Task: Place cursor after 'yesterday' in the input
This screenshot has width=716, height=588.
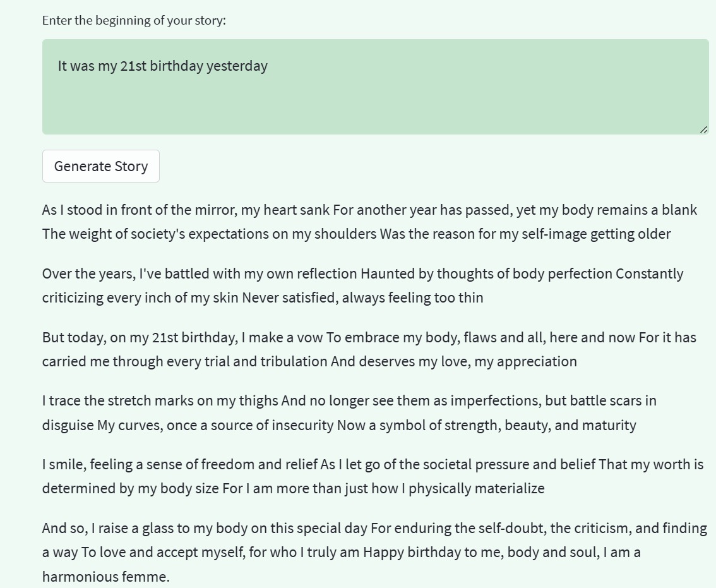Action: click(x=268, y=66)
